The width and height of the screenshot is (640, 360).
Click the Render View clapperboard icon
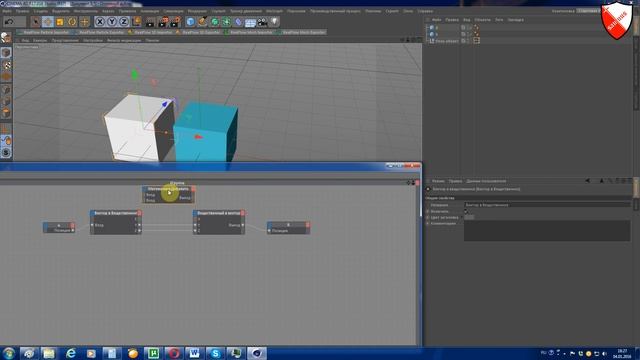point(150,22)
